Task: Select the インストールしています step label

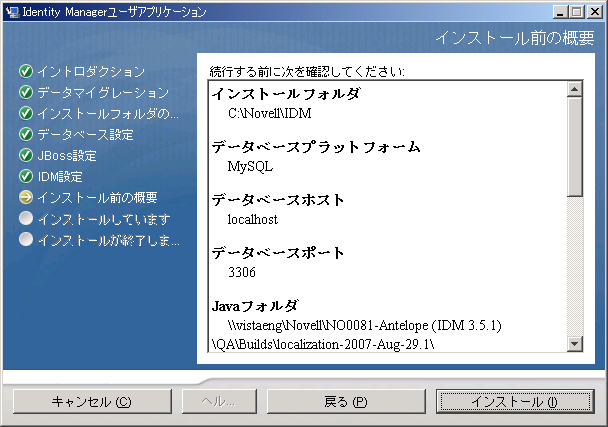Action: 104,219
